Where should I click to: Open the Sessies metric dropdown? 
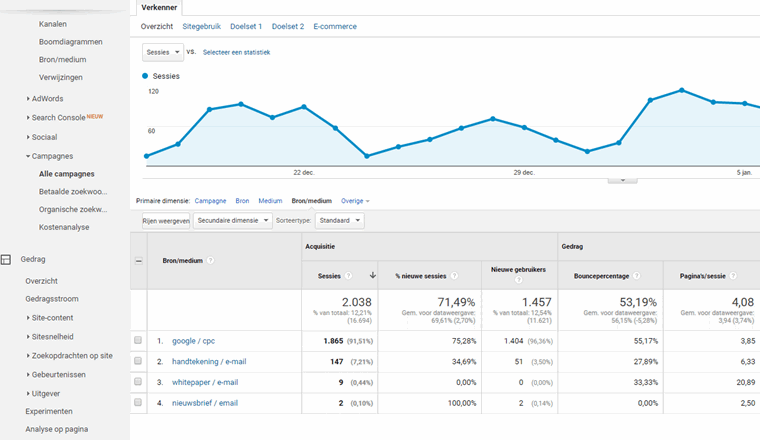tap(163, 51)
